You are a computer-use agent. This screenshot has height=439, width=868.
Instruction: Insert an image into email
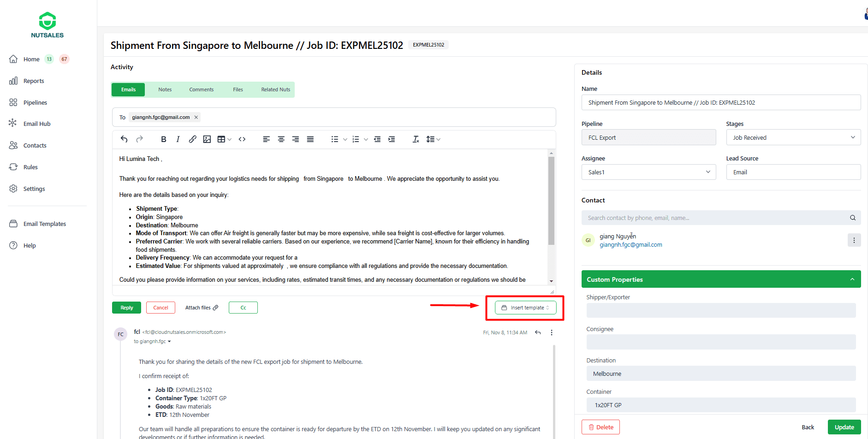click(207, 139)
